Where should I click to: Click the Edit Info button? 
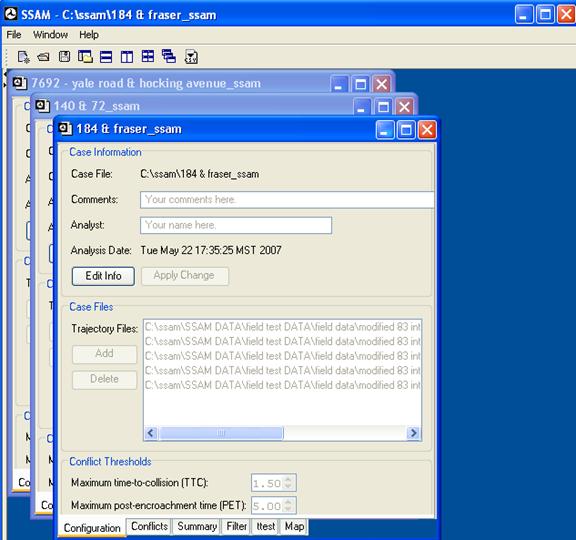coord(103,276)
